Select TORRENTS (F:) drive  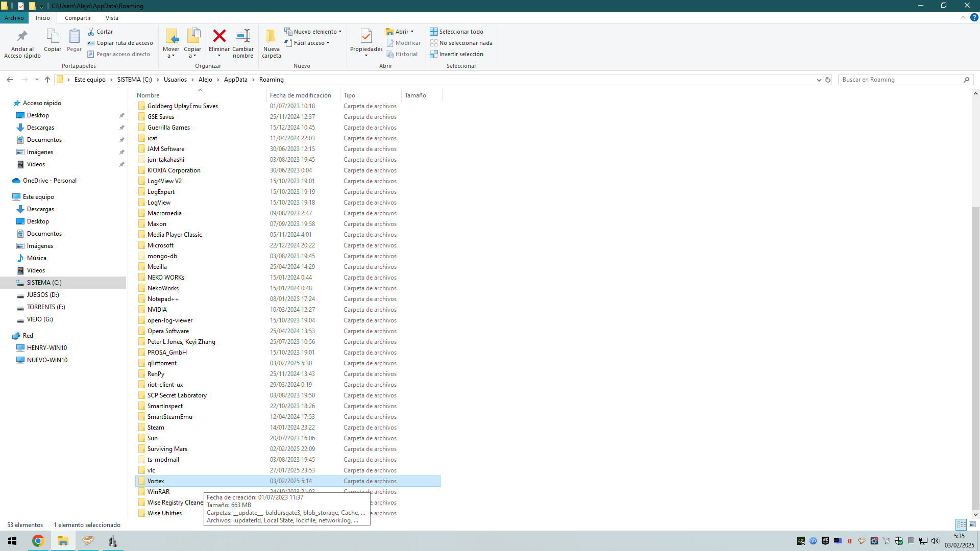point(46,307)
